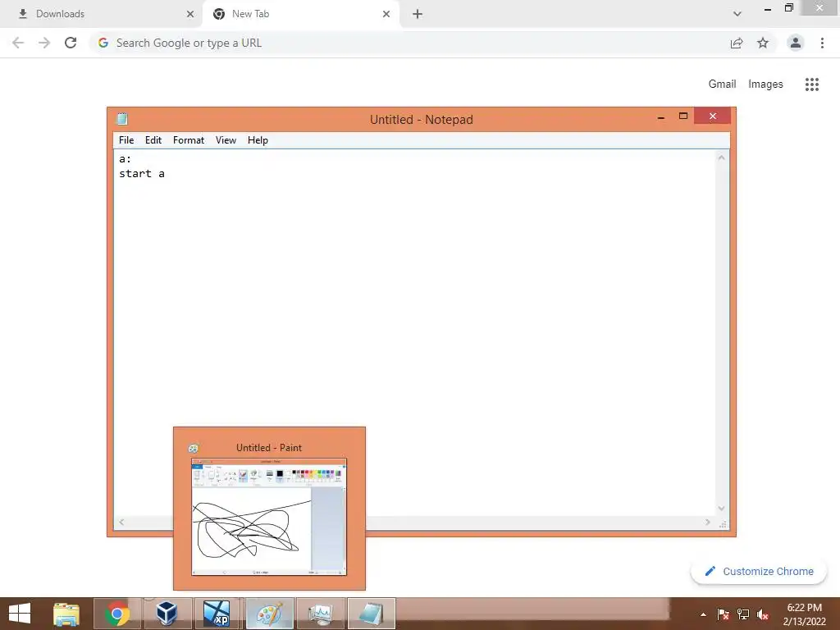
Task: Show hidden system tray icons
Action: (x=703, y=614)
